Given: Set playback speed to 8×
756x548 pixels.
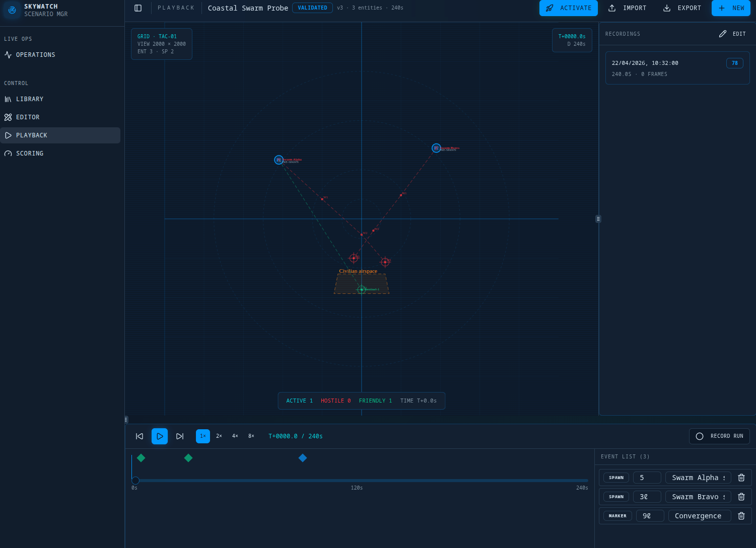Looking at the screenshot, I should tap(251, 436).
